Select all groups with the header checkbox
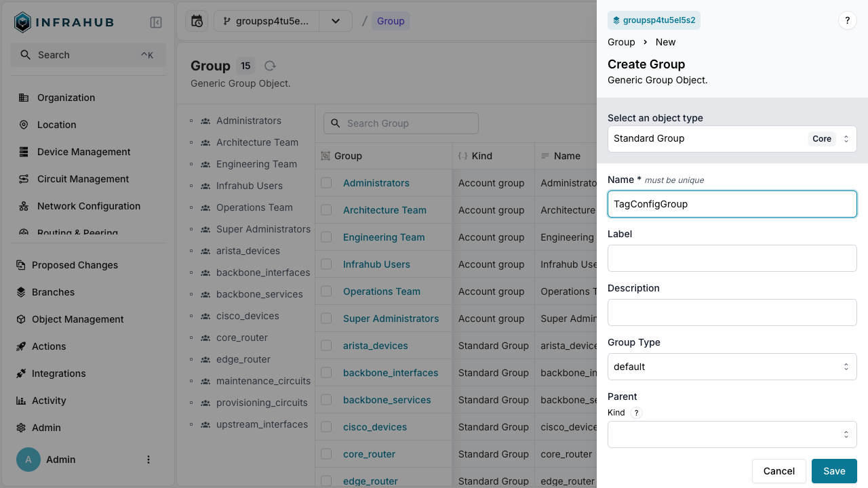The width and height of the screenshot is (868, 488). (325, 156)
